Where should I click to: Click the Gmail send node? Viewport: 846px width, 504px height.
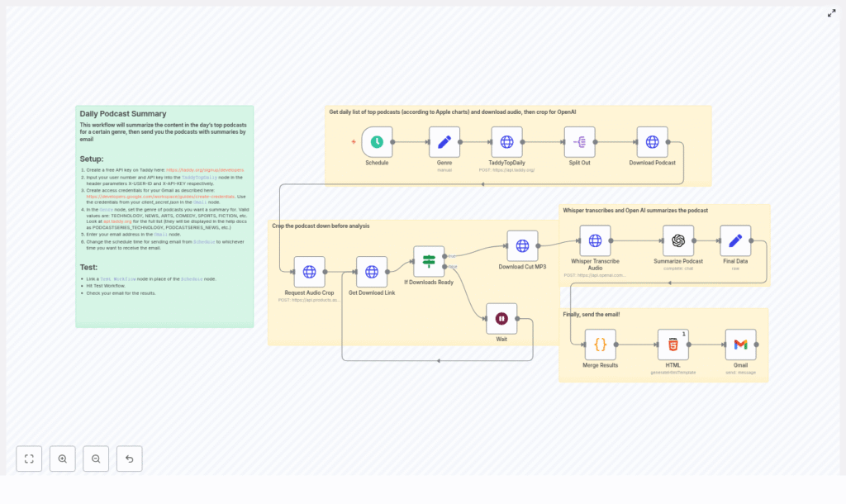tap(740, 345)
